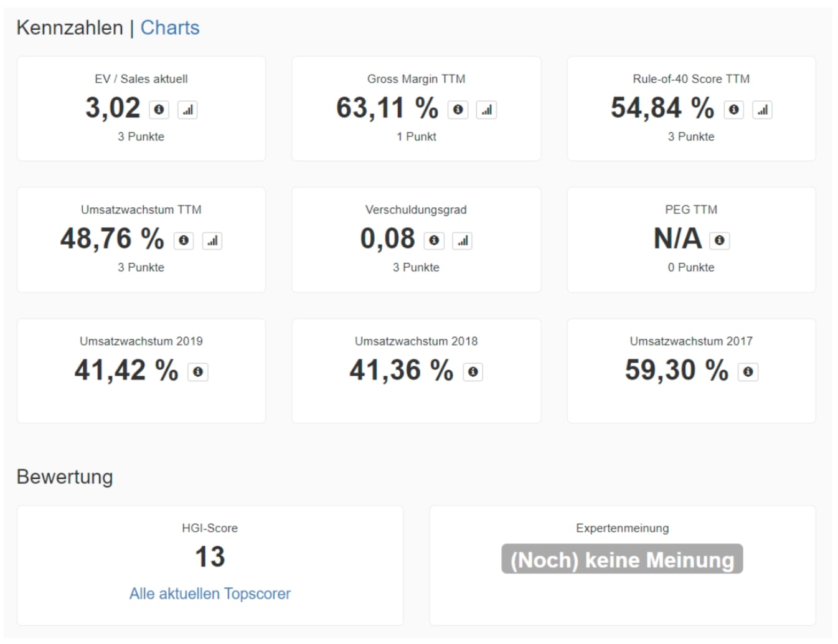The height and width of the screenshot is (644, 838).
Task: Show info for Umsatzwachstum 2017
Action: click(748, 372)
